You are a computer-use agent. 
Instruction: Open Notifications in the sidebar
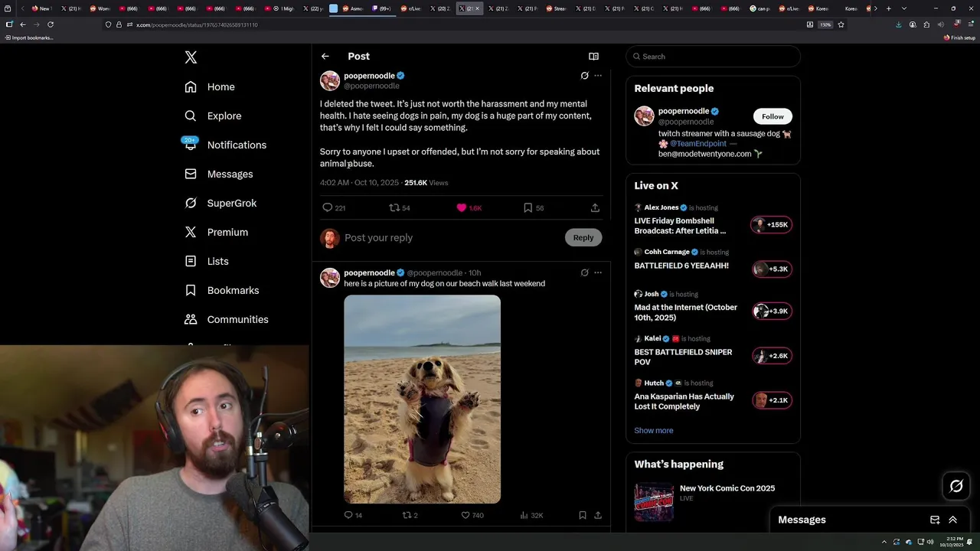(225, 145)
